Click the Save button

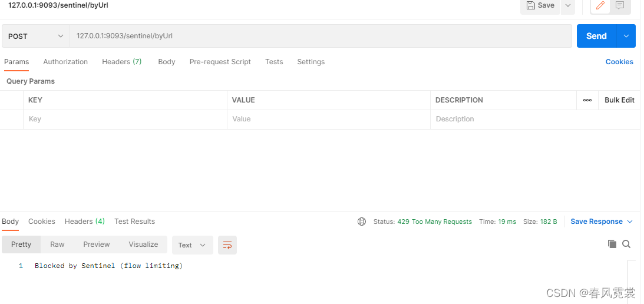540,6
